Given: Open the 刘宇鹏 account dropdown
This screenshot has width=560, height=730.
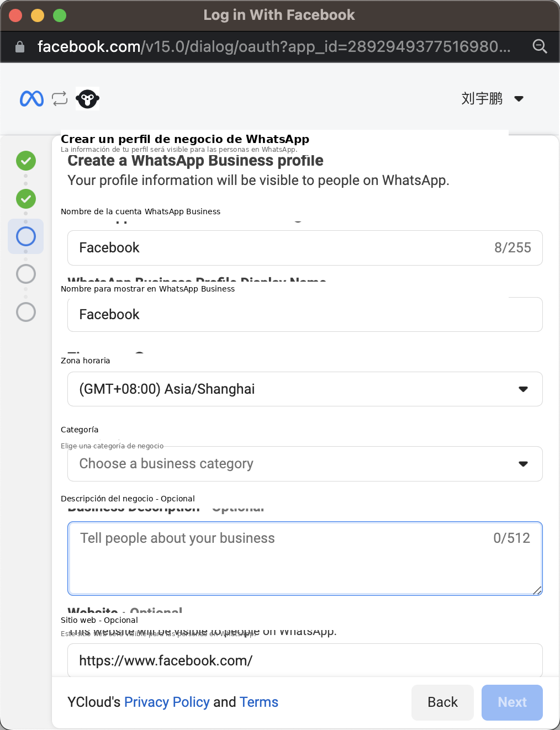Looking at the screenshot, I should click(x=492, y=99).
